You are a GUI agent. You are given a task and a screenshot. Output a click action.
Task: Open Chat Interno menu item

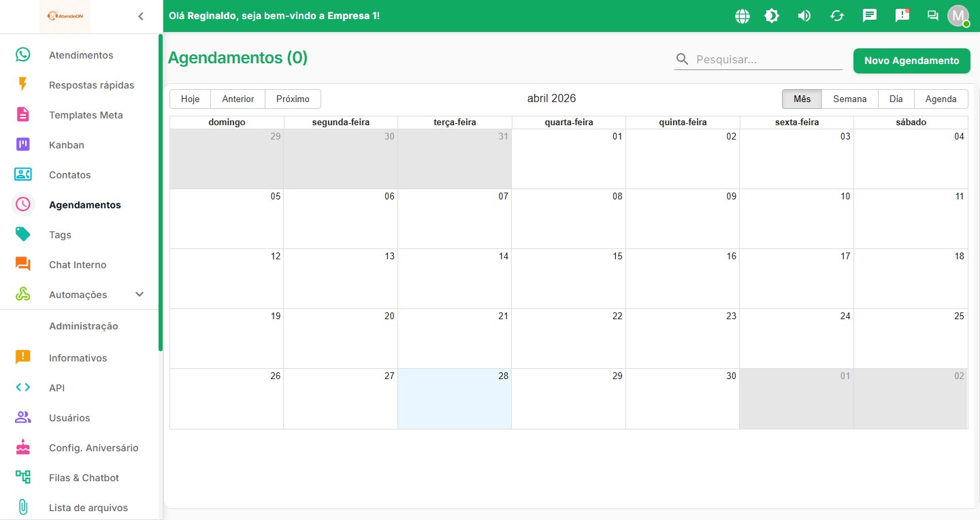(78, 265)
